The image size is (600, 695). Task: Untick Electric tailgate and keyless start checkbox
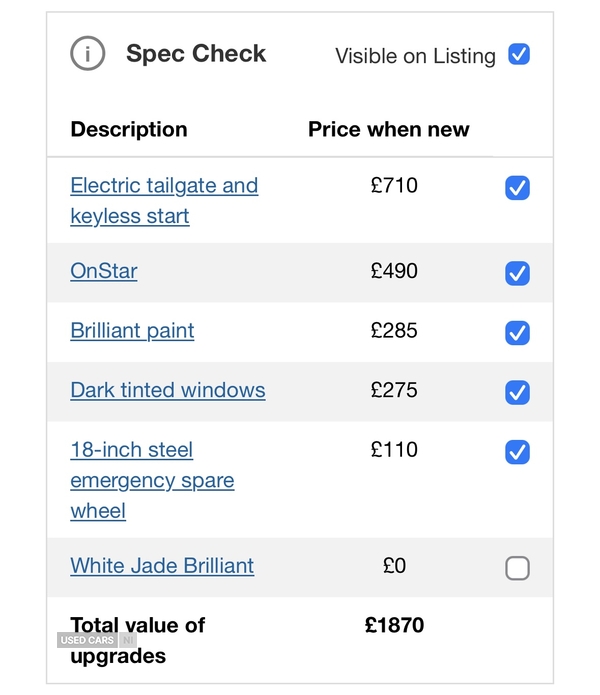click(x=517, y=187)
